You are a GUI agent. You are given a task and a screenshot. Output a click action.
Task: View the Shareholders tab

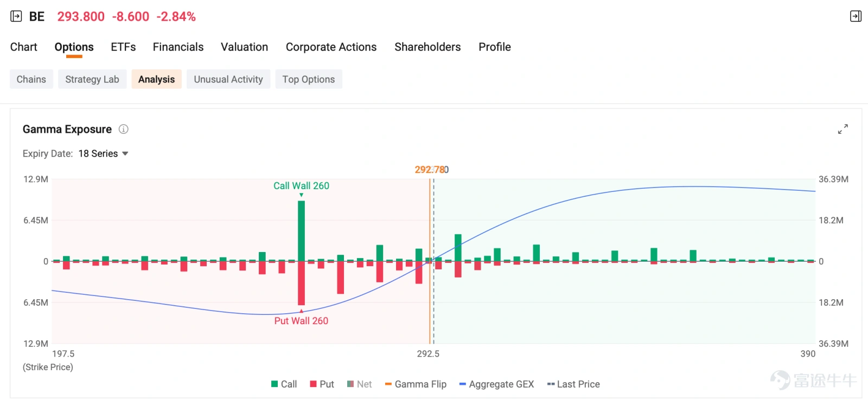[x=427, y=47]
